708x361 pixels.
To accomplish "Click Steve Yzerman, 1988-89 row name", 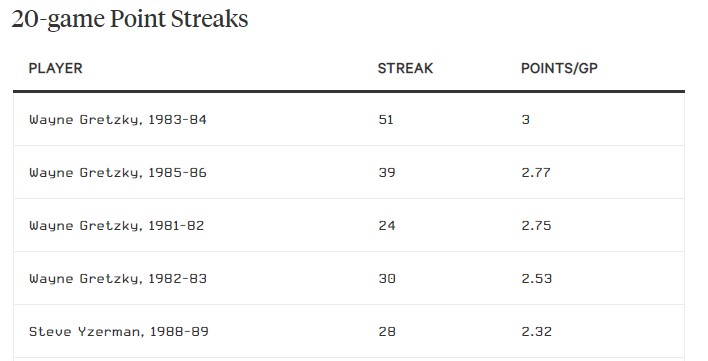I will (119, 332).
